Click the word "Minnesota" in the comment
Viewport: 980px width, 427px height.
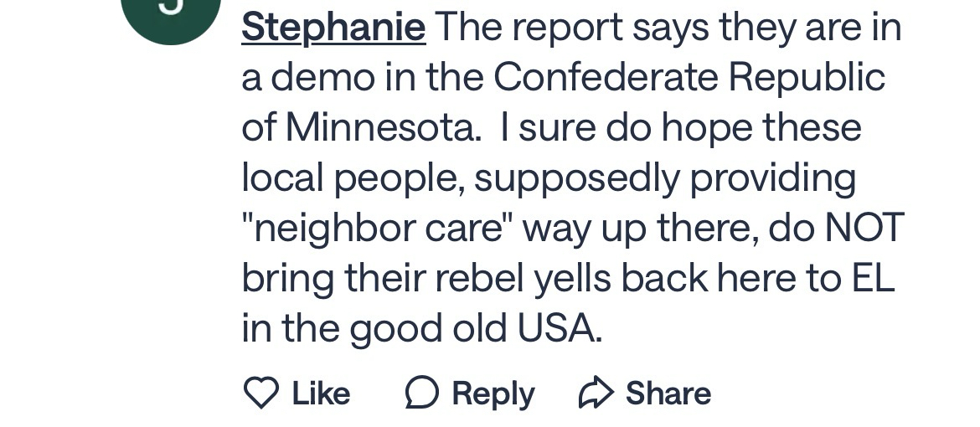(383, 127)
